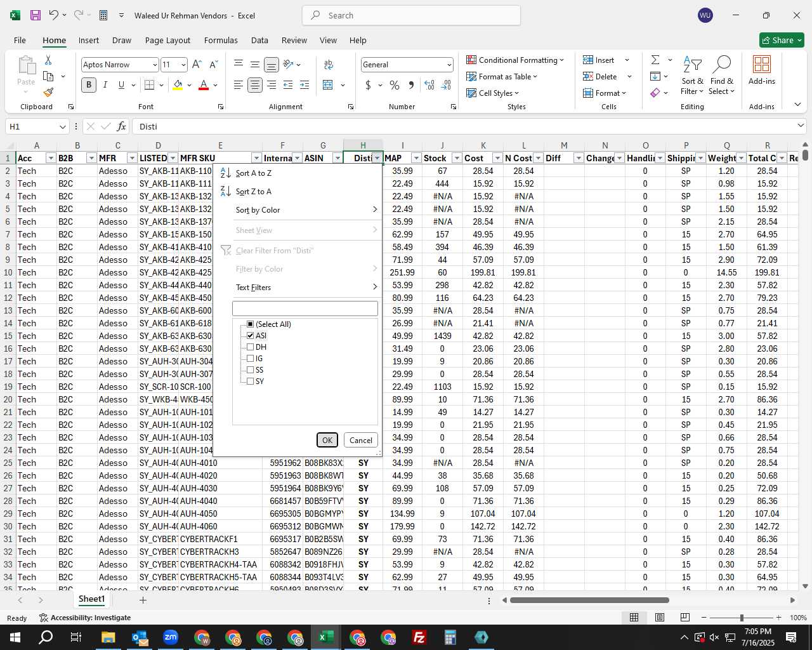
Task: Open File Explorer from taskbar
Action: pyautogui.click(x=108, y=637)
